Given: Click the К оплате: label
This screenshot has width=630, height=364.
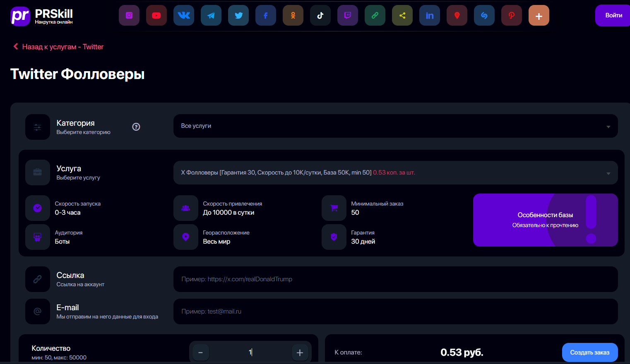Looking at the screenshot, I should click(349, 352).
